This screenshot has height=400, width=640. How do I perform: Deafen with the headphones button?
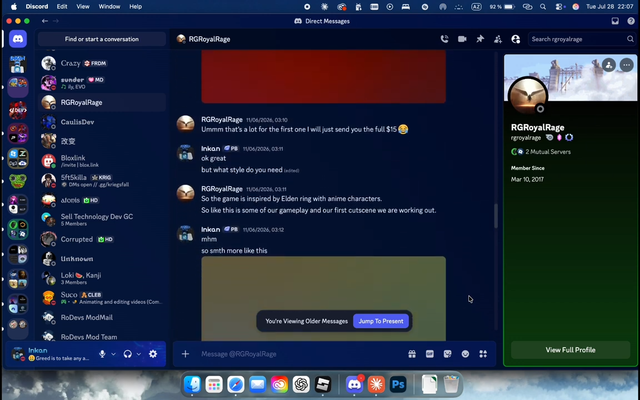(x=128, y=354)
